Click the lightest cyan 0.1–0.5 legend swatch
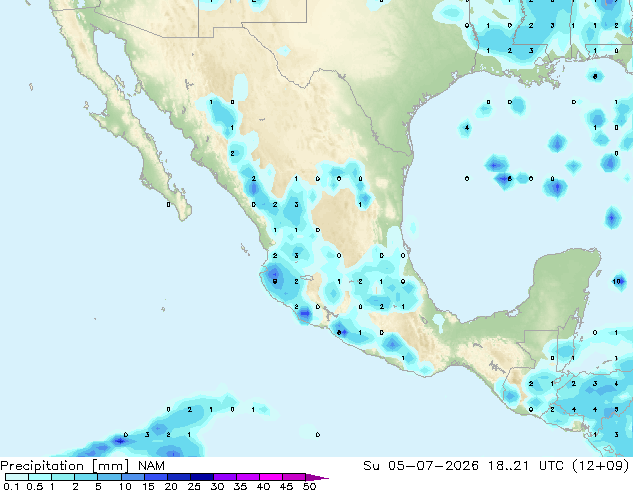 pyautogui.click(x=17, y=477)
